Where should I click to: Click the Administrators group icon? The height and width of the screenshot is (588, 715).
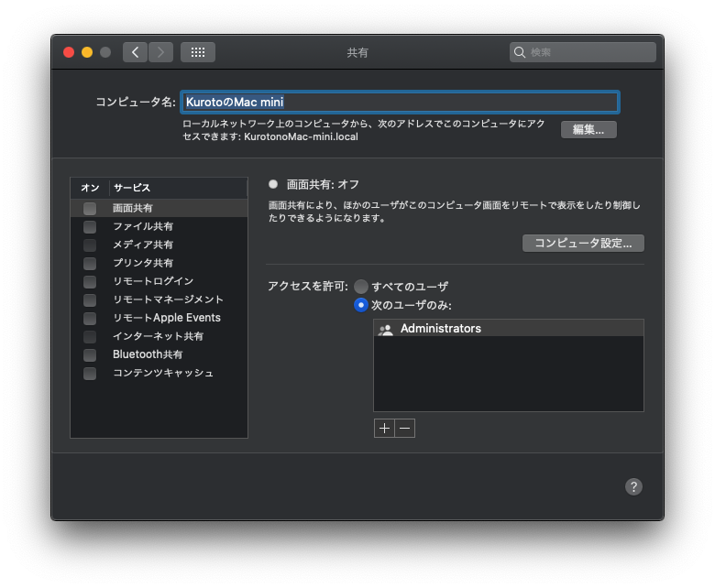[386, 329]
